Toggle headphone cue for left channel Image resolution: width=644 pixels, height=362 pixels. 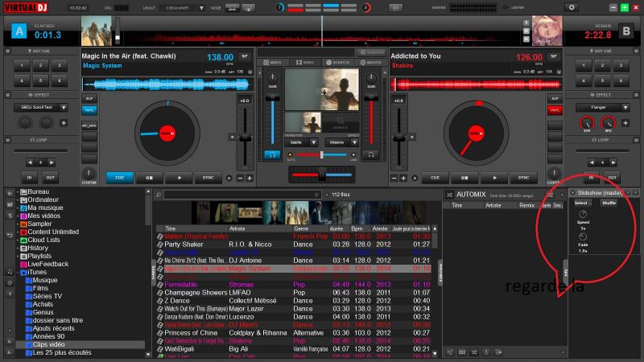[x=271, y=154]
